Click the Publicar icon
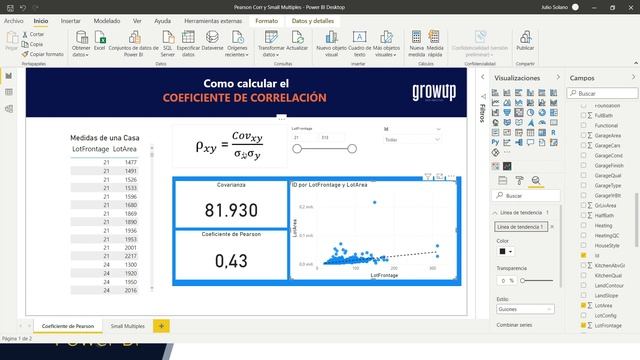 click(x=525, y=40)
